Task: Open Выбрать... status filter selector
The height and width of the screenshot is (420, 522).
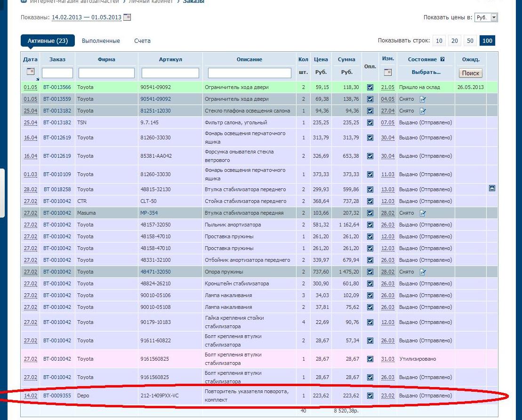Action: pyautogui.click(x=426, y=73)
